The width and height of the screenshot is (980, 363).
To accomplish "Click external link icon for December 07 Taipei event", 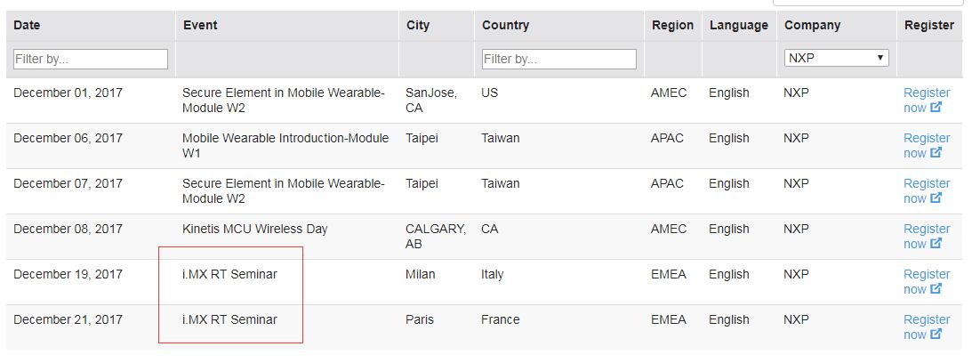I will coord(936,198).
